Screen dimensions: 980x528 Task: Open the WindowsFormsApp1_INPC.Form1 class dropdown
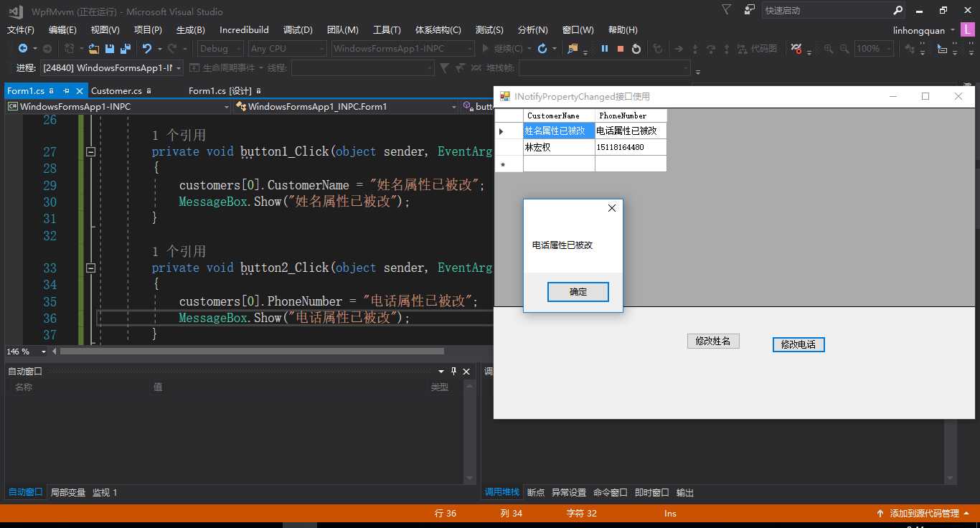(347, 106)
